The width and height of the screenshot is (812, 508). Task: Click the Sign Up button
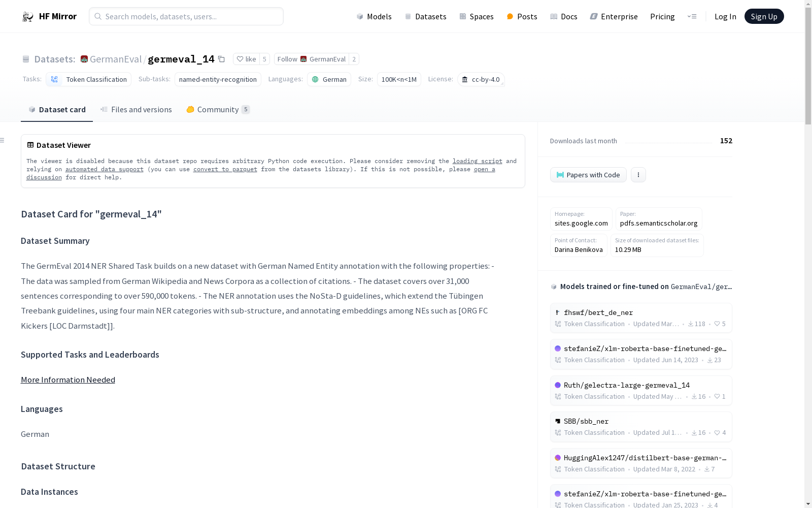[764, 16]
